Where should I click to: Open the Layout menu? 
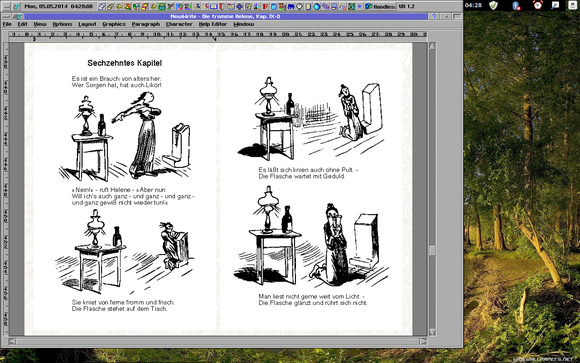(x=87, y=24)
